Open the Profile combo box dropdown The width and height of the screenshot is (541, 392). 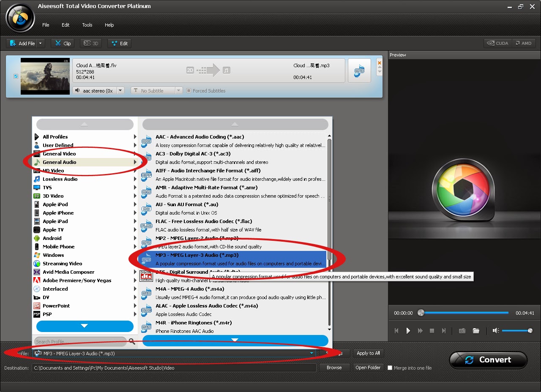(311, 353)
